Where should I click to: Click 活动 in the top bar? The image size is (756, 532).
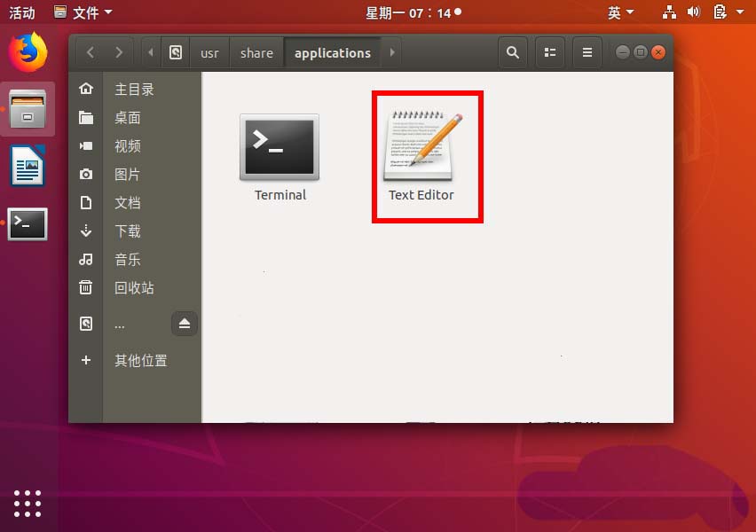(21, 12)
